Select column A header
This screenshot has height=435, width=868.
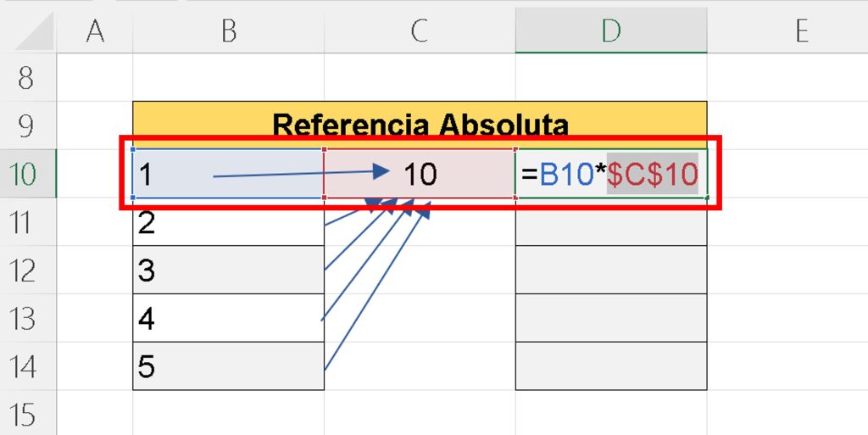[95, 31]
